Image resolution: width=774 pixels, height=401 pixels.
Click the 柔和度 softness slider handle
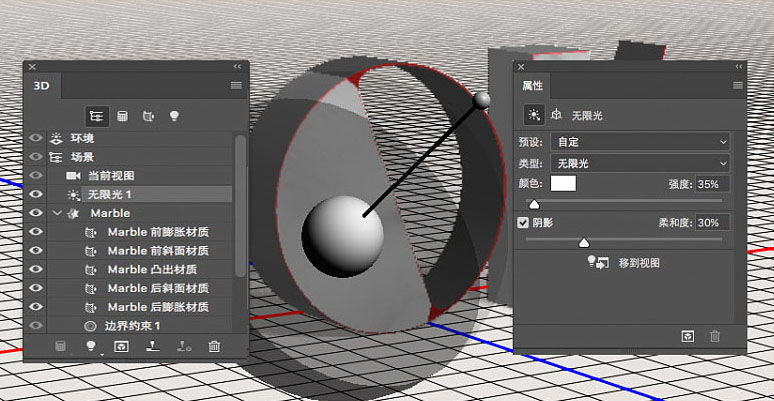pos(584,242)
